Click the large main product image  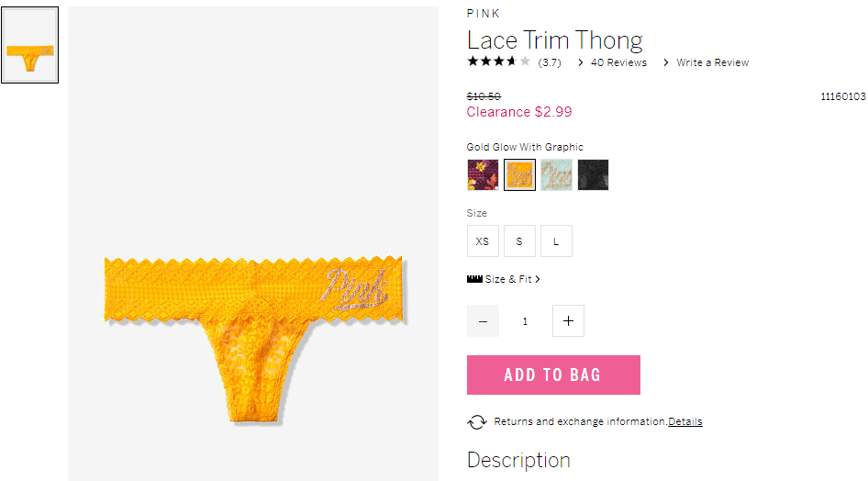[253, 243]
